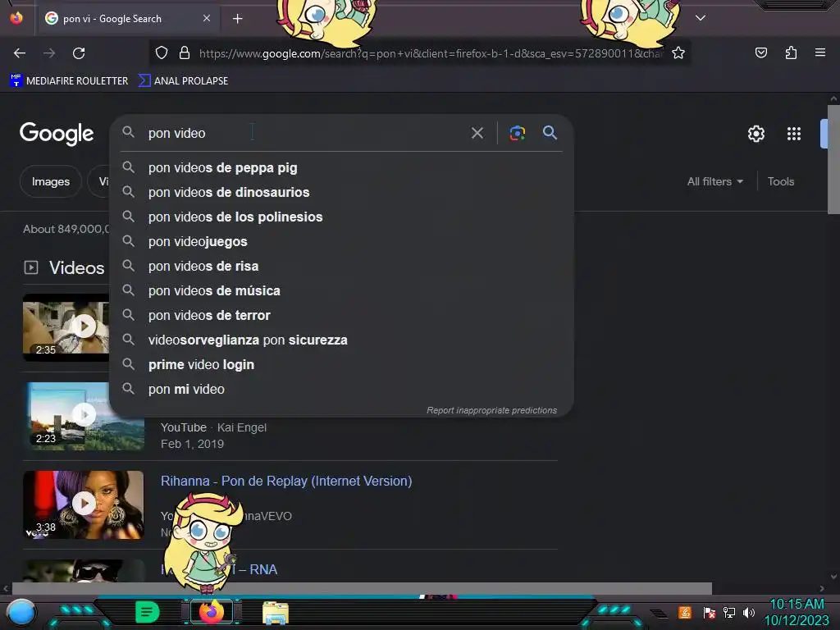Open the Google apps grid
Image resolution: width=840 pixels, height=630 pixels.
pyautogui.click(x=794, y=134)
